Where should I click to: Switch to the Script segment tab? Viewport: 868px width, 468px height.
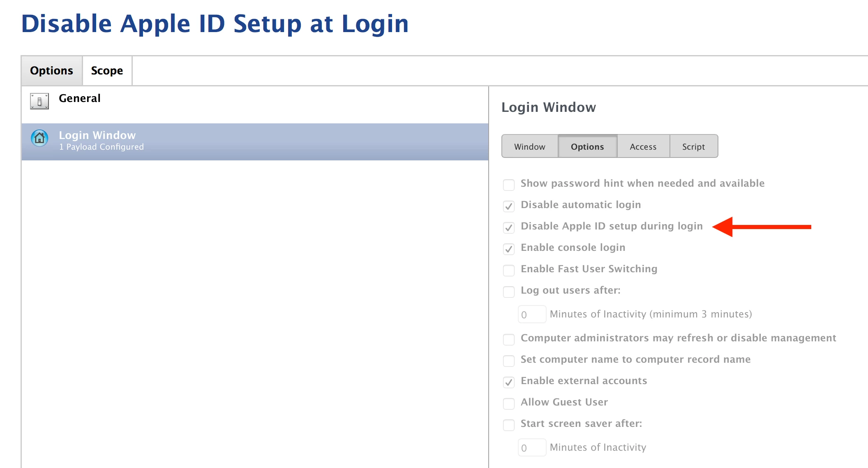point(694,146)
